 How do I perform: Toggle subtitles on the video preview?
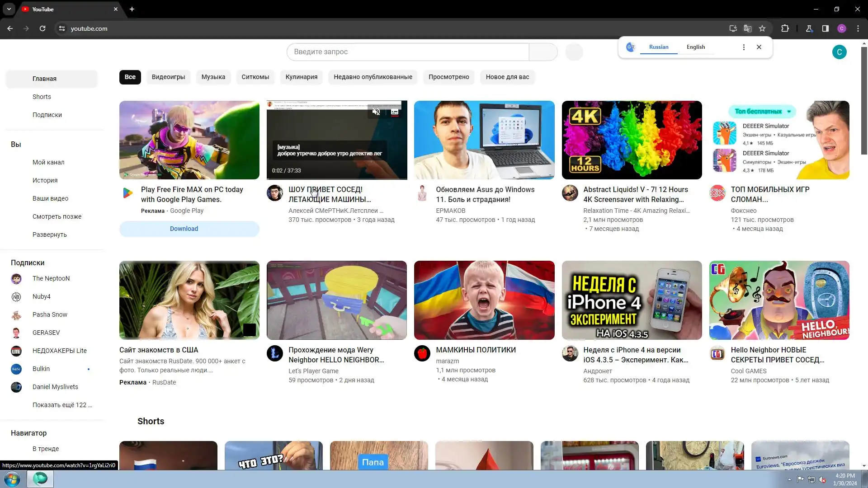click(395, 112)
